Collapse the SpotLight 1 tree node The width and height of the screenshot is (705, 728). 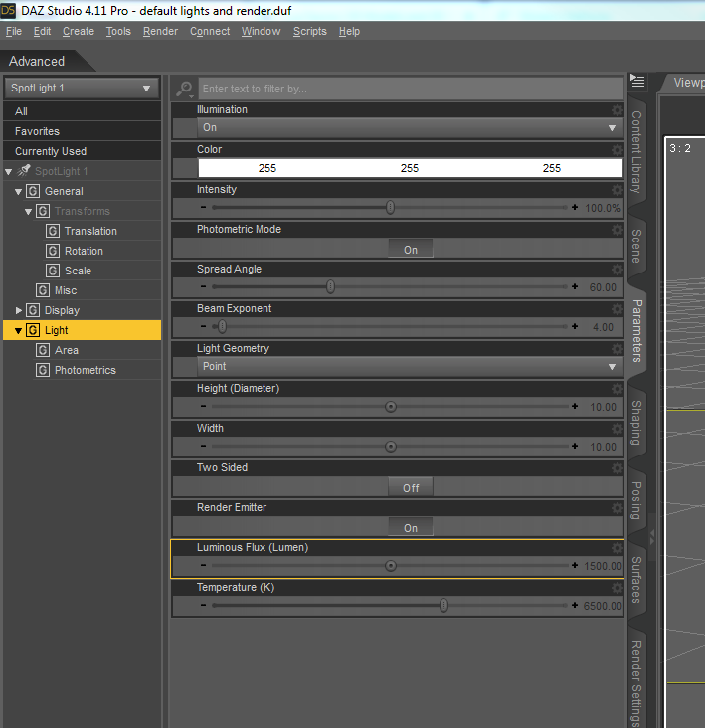click(x=8, y=172)
